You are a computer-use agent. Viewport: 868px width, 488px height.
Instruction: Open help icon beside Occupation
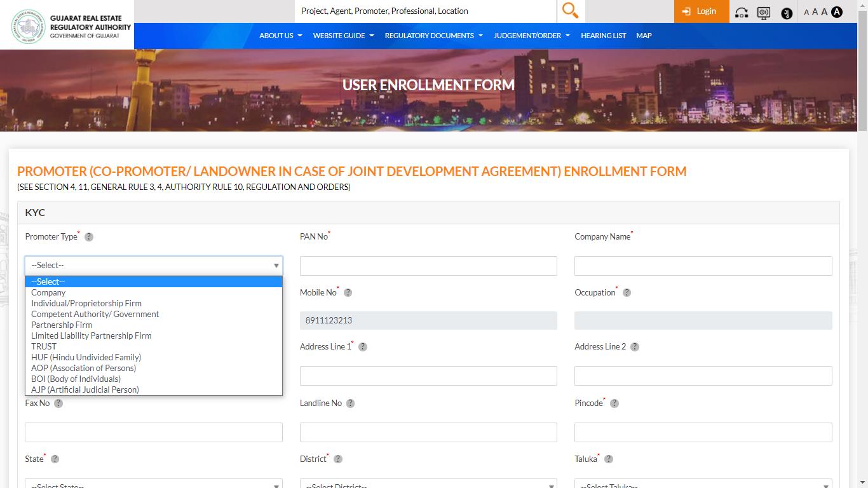627,293
